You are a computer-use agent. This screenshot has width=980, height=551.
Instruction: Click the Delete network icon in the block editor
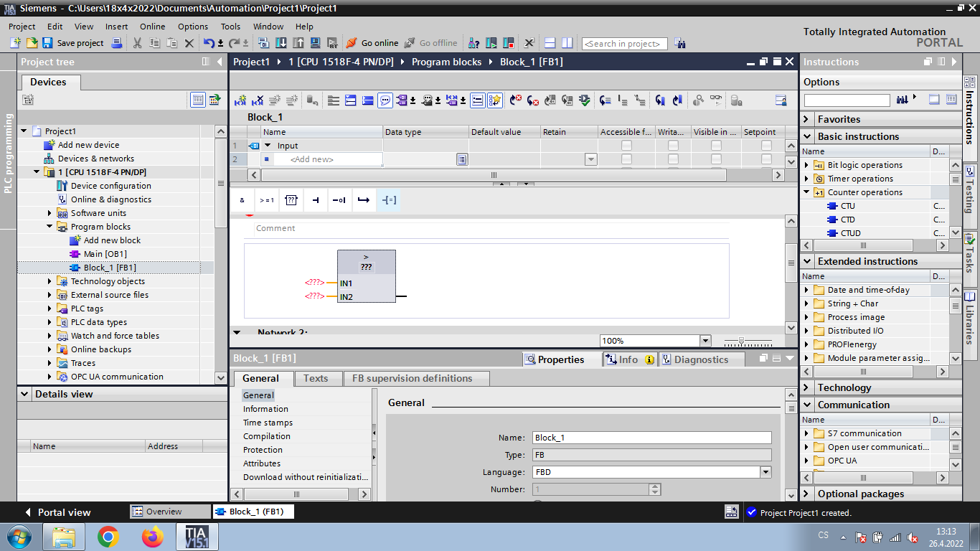[258, 100]
